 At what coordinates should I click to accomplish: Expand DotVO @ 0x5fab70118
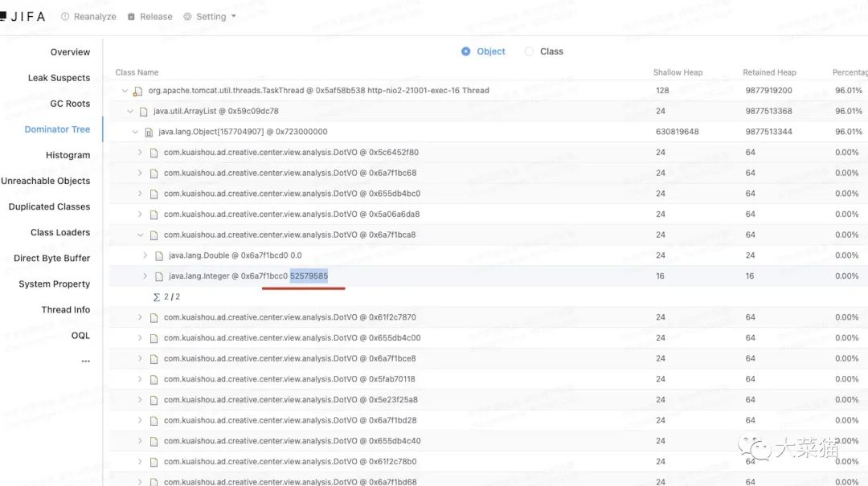pos(140,379)
